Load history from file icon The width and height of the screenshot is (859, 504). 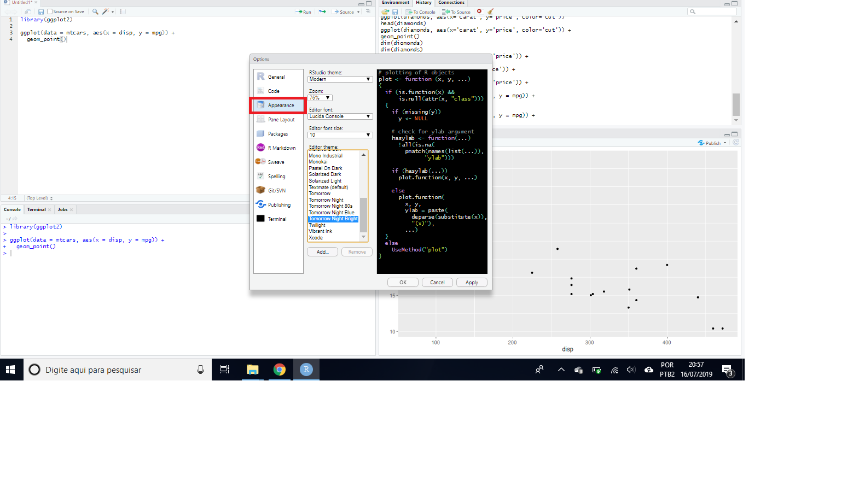coord(386,11)
